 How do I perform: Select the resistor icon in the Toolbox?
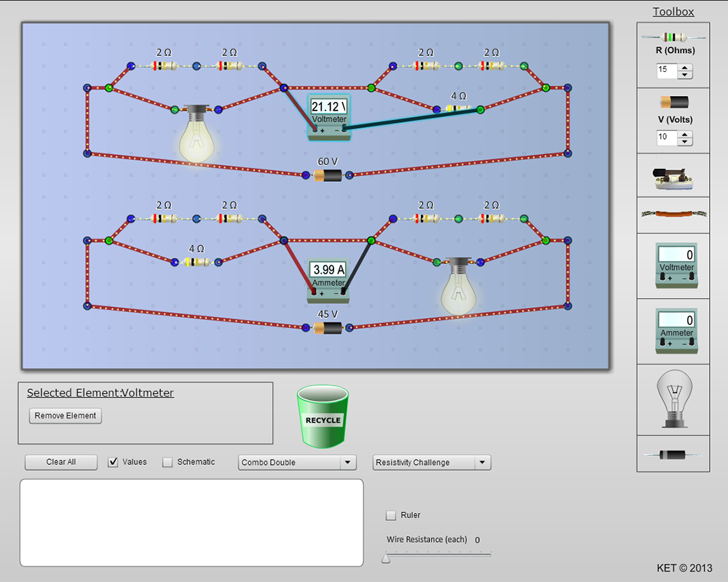coord(673,37)
